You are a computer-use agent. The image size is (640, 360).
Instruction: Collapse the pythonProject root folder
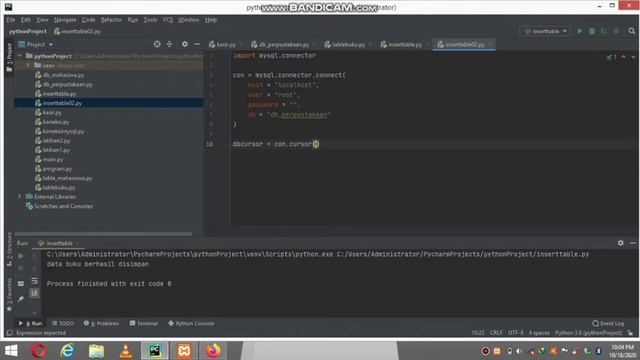[x=20, y=56]
